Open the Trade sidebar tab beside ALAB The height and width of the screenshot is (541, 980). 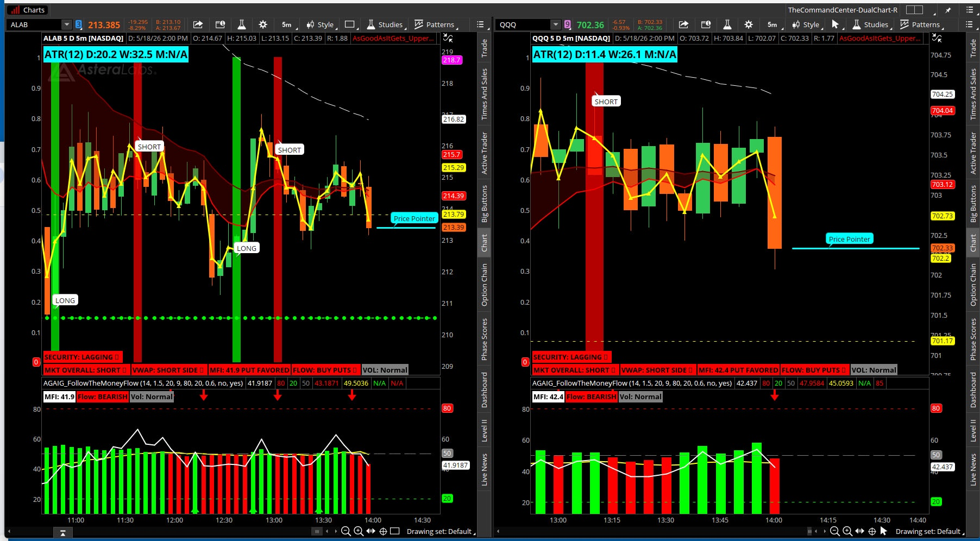(484, 48)
